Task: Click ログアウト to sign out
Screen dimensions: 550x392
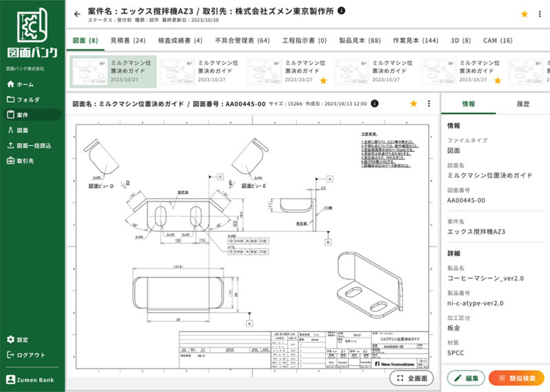Action: tap(26, 355)
